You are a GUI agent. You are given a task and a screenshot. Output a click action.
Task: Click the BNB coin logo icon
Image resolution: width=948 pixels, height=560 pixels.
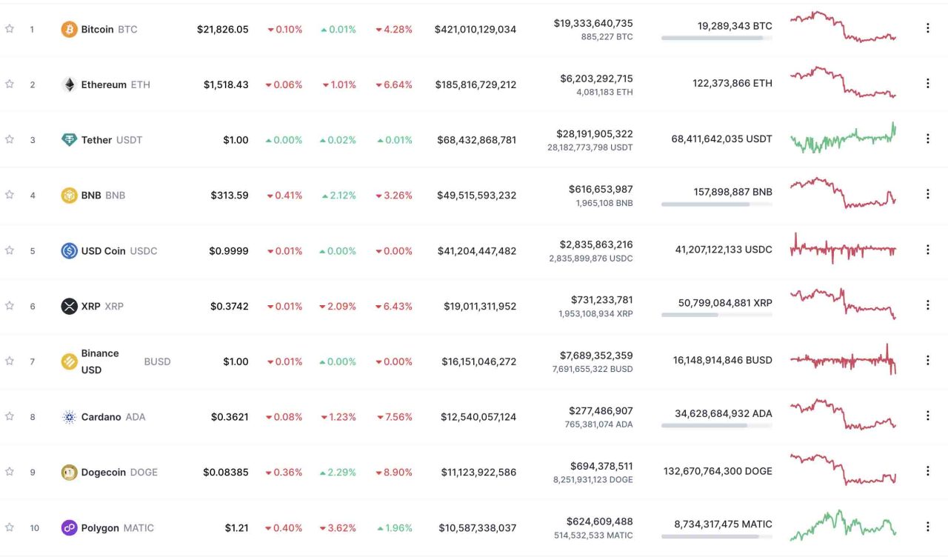(69, 196)
